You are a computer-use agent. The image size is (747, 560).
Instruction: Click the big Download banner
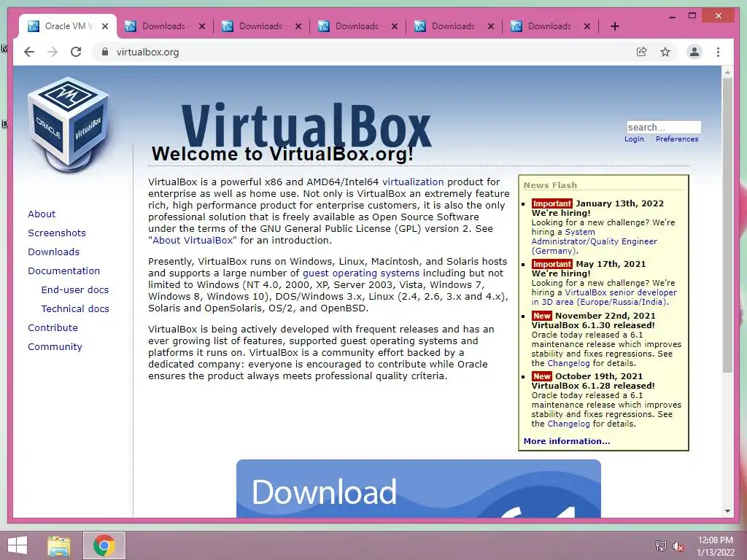pos(418,489)
